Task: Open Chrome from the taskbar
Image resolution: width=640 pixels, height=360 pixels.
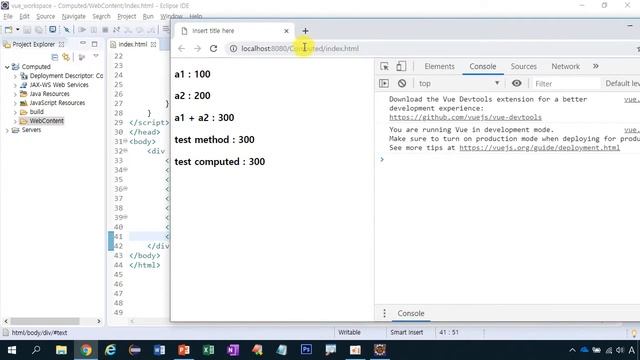Action: tap(86, 350)
